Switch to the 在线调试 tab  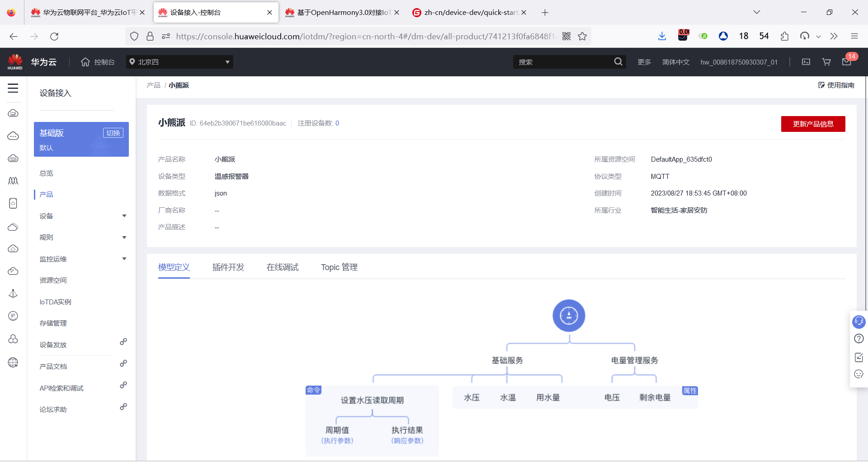(x=282, y=267)
